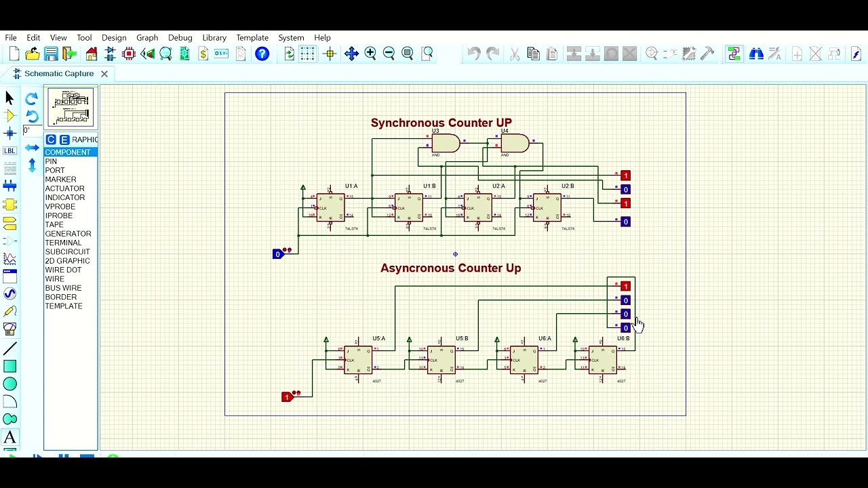The height and width of the screenshot is (488, 868).
Task: Zoom to view entire sheet
Action: pos(408,54)
